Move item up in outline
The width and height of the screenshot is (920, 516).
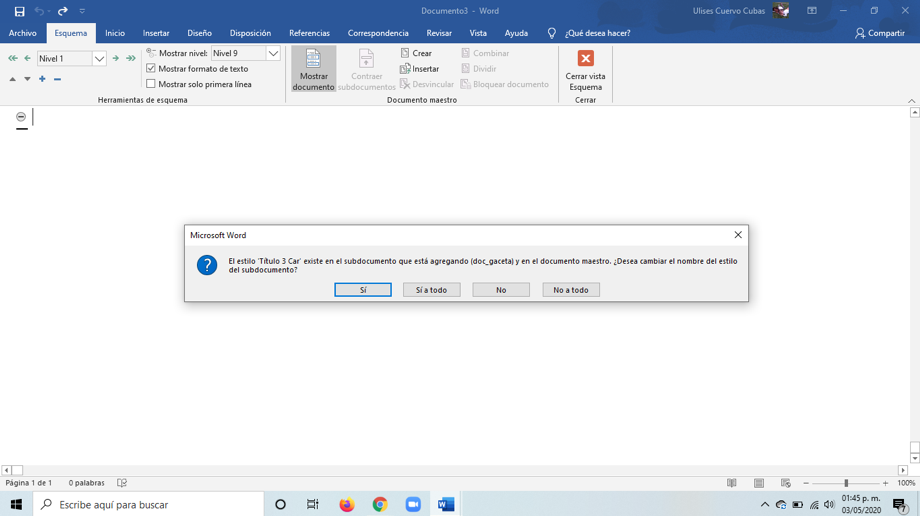(12, 79)
